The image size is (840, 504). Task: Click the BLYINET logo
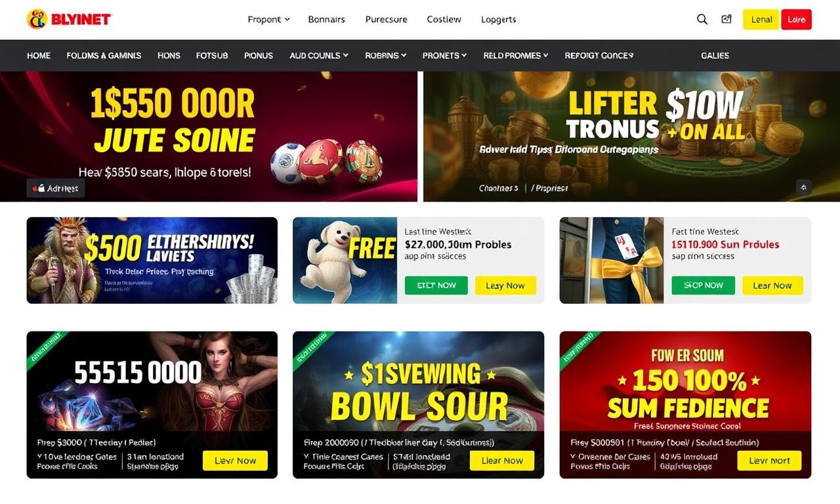pos(69,19)
